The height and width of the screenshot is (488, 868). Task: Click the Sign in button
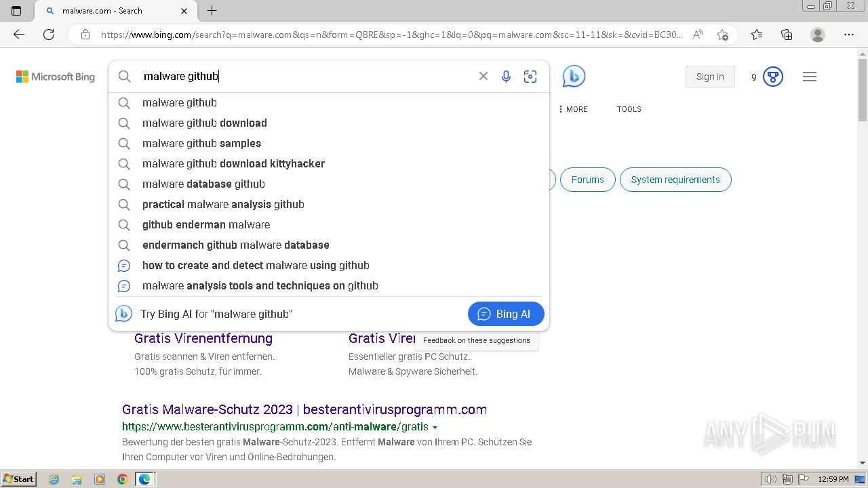[710, 77]
